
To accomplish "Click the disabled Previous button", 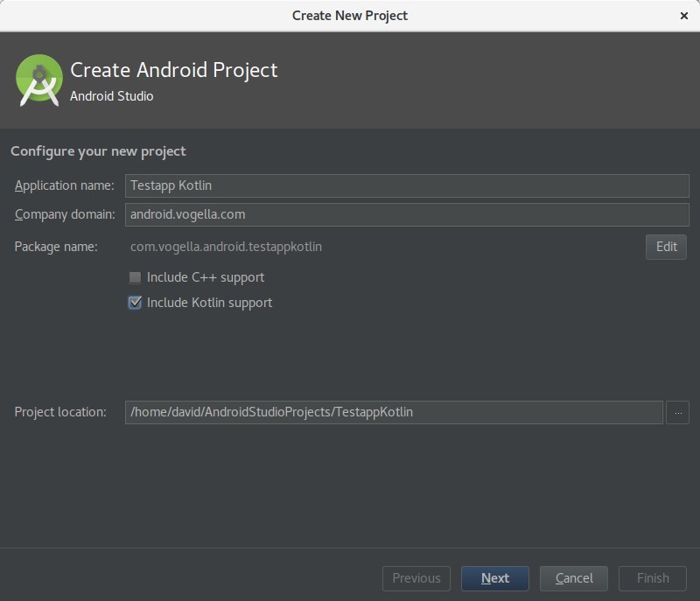I will click(x=416, y=578).
